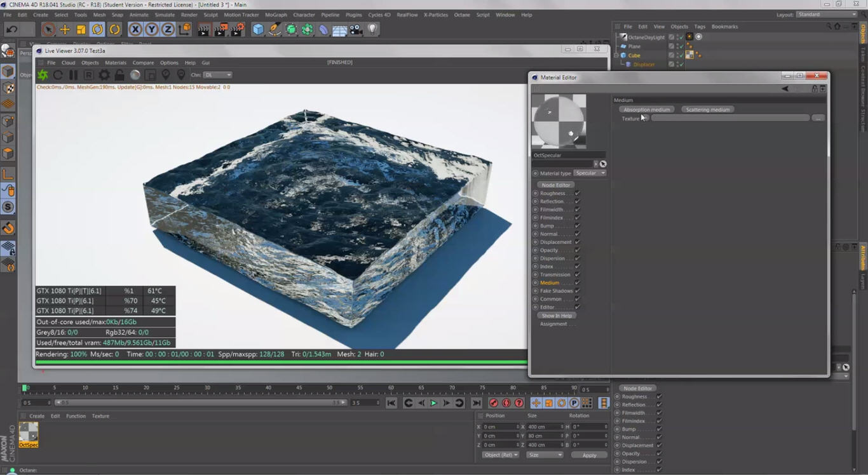Open Octane kernel settings gear icon
This screenshot has width=868, height=475.
coord(104,75)
